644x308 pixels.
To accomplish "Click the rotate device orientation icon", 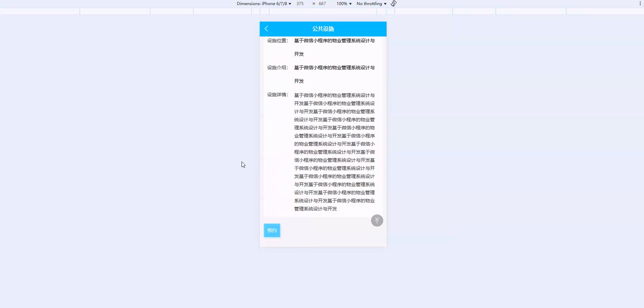I will pyautogui.click(x=393, y=4).
